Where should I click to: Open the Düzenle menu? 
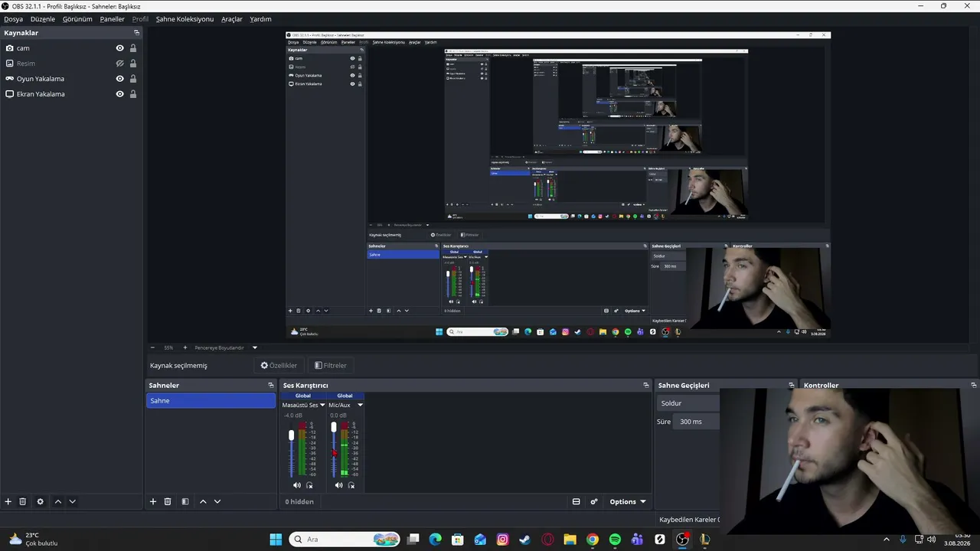coord(43,19)
